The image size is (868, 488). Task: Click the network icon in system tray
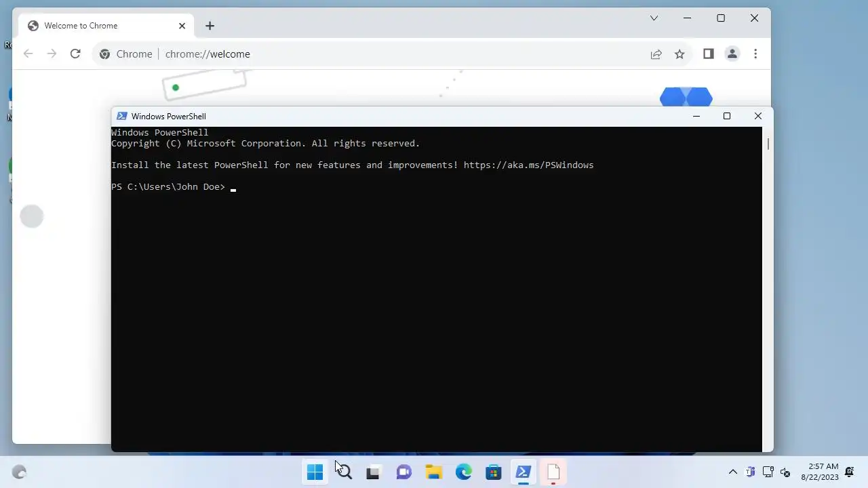coord(768,472)
